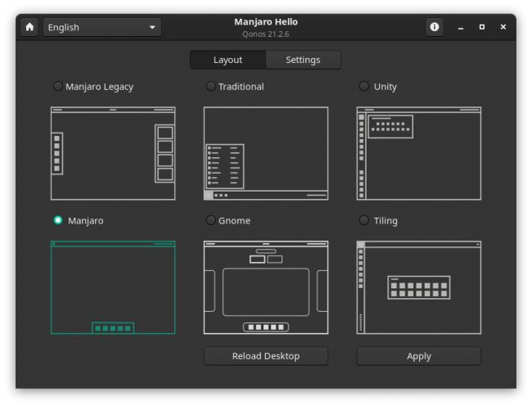Viewport: 532px width, 406px height.
Task: Click the Qonos 21.2.6 version text
Action: point(266,34)
